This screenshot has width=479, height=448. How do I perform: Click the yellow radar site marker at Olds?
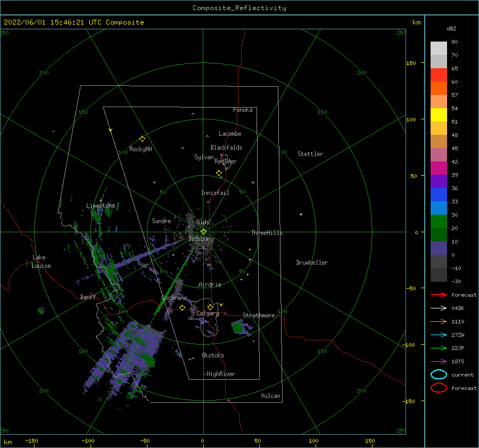click(203, 232)
